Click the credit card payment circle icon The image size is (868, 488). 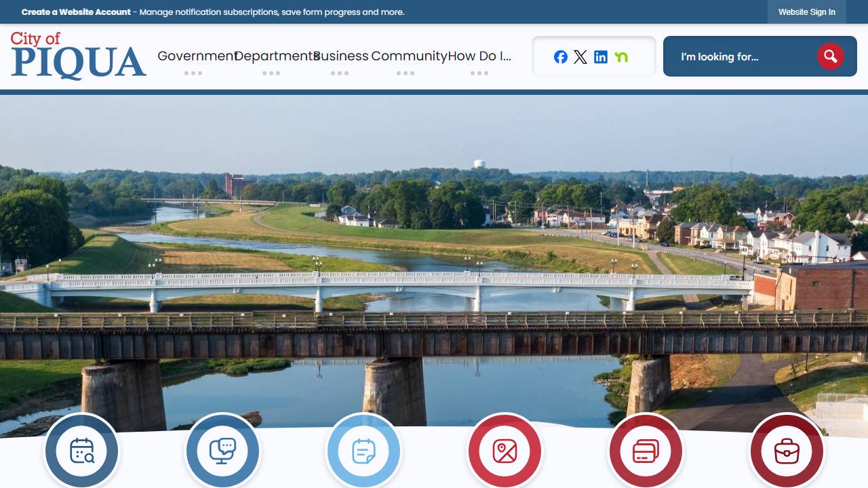[x=646, y=451]
